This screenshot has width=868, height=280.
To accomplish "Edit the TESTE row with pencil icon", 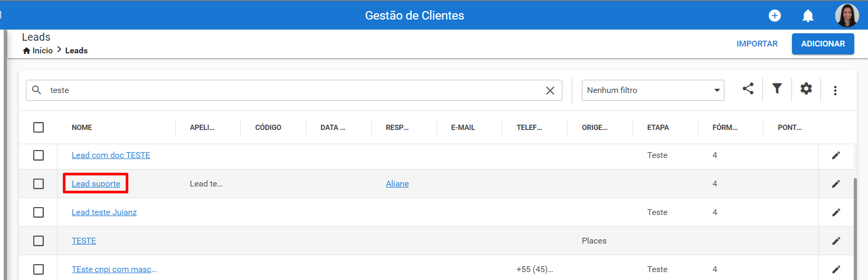I will pyautogui.click(x=836, y=241).
